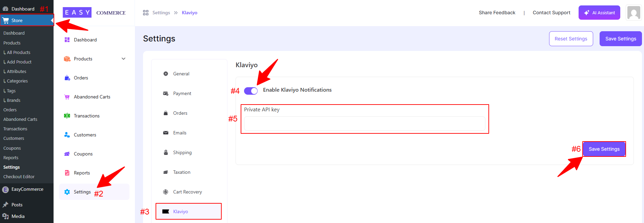Focus the Private API key input field
Screen dimensions: 644x223
(x=365, y=124)
